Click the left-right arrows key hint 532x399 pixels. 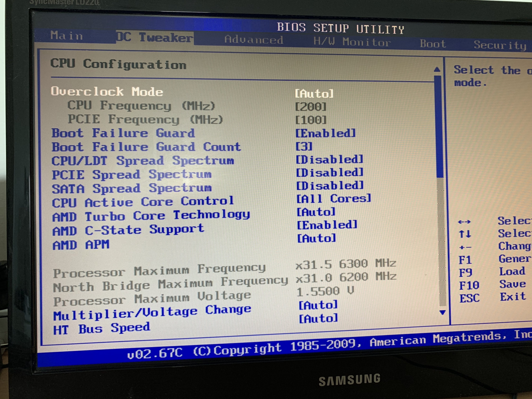464,222
